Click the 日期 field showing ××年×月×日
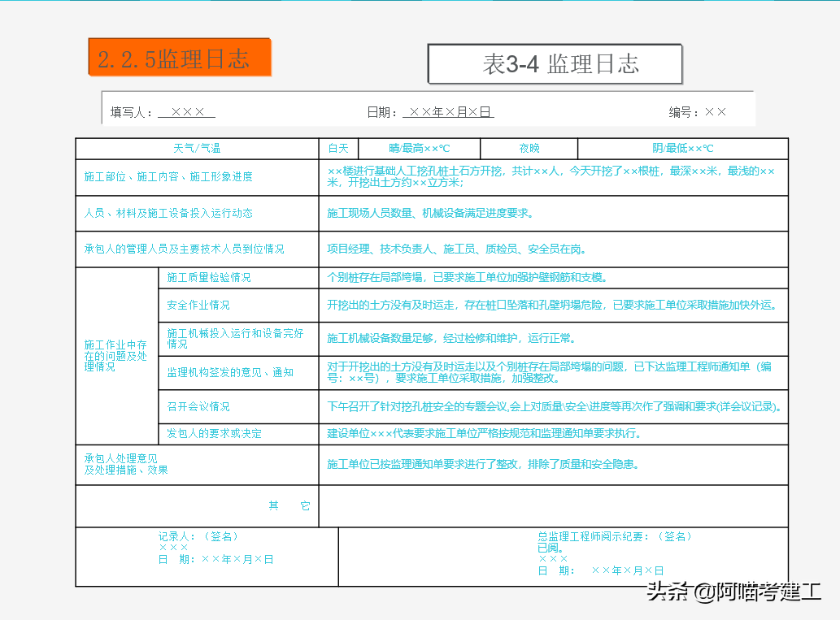Screen dimensions: 840x620 click(448, 111)
